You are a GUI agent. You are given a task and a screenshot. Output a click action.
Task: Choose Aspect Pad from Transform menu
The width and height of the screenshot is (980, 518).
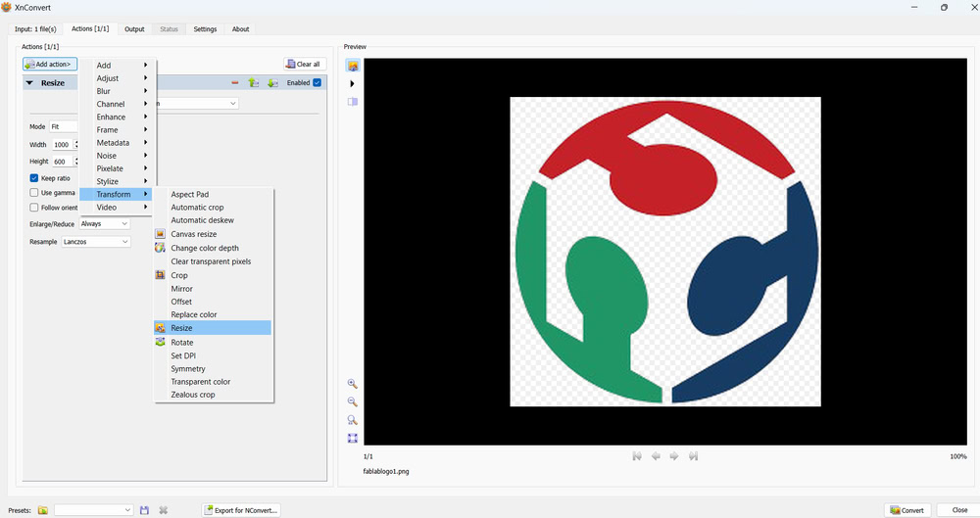coord(213,194)
